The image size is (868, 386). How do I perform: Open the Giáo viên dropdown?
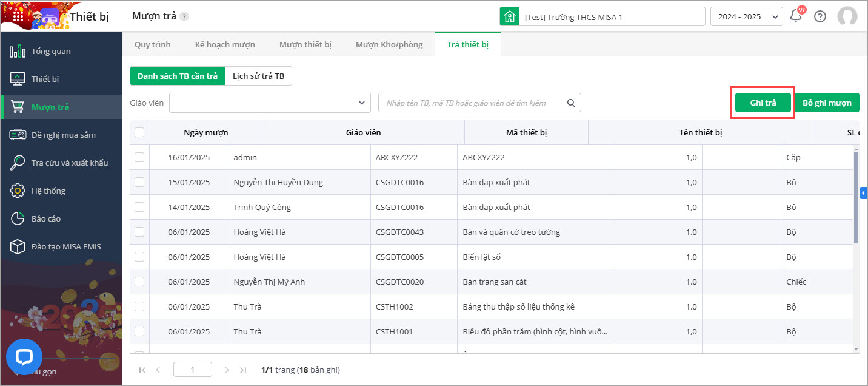pos(270,103)
